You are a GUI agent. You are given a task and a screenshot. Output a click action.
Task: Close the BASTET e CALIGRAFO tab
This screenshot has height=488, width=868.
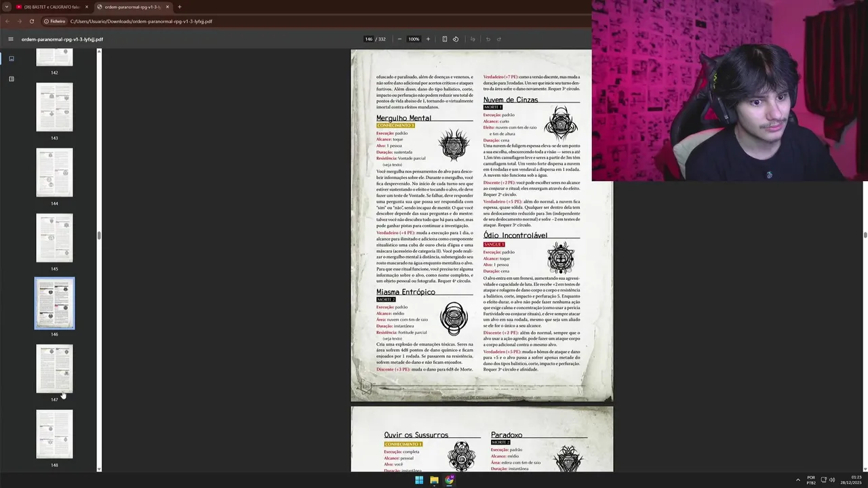(x=87, y=7)
